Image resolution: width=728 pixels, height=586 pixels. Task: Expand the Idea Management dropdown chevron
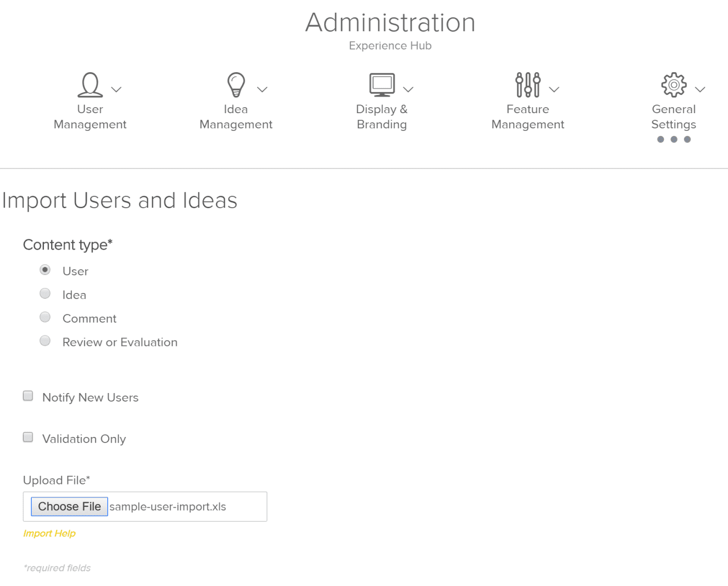pyautogui.click(x=262, y=89)
